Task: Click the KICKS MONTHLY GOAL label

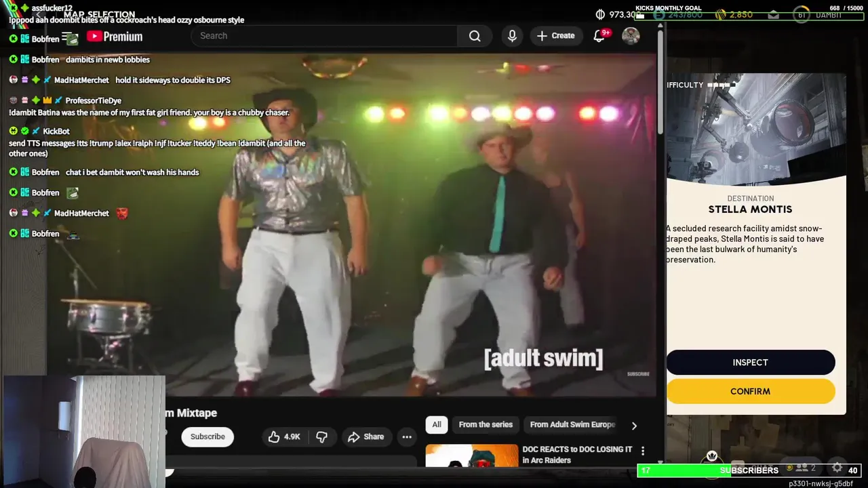Action: coord(669,8)
